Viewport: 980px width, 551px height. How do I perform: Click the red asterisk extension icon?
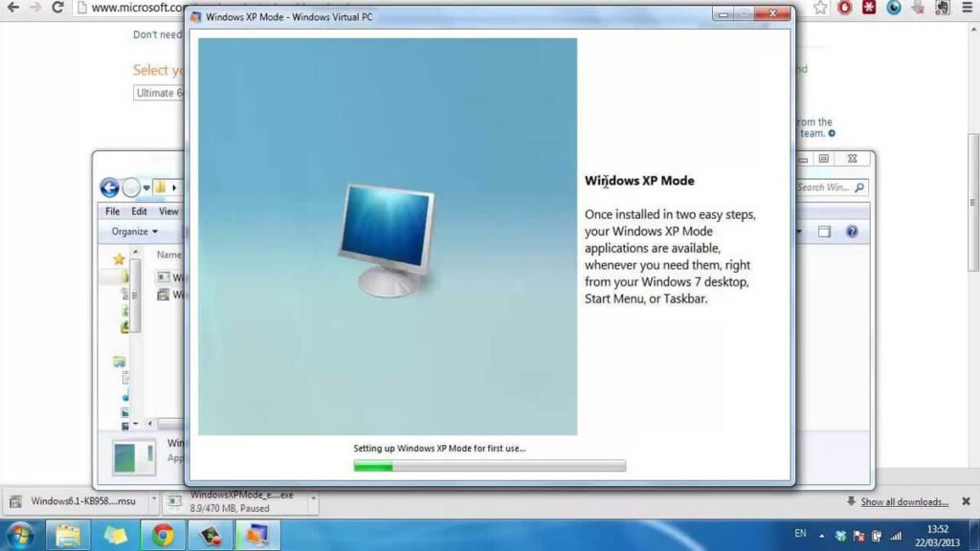869,8
